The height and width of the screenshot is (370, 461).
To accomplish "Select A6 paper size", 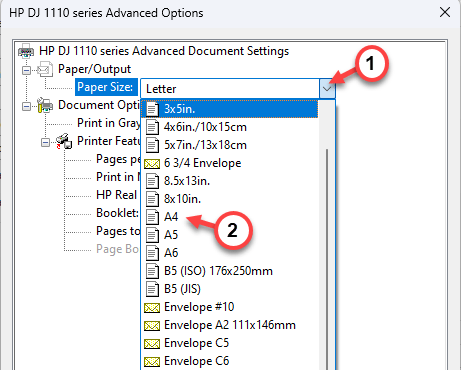I will click(230, 253).
